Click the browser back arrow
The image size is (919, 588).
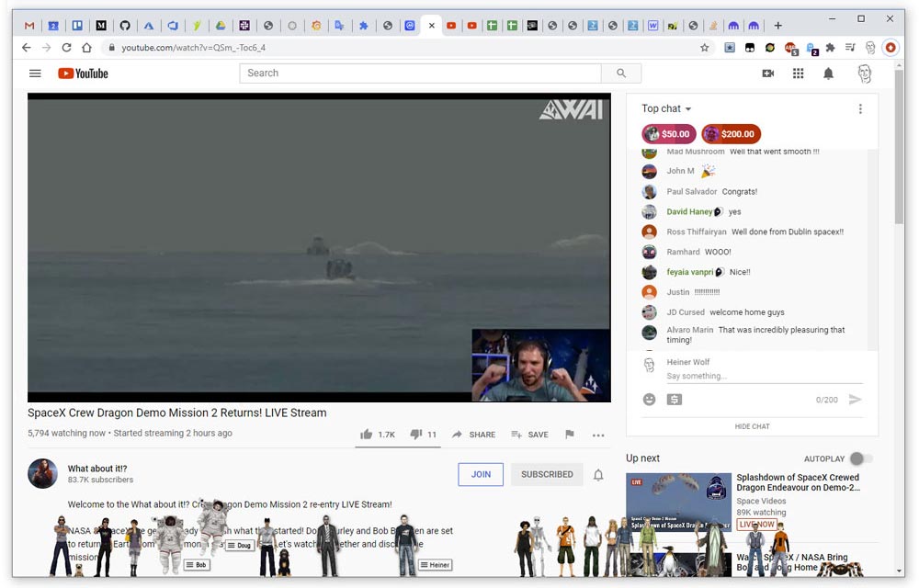coord(27,48)
